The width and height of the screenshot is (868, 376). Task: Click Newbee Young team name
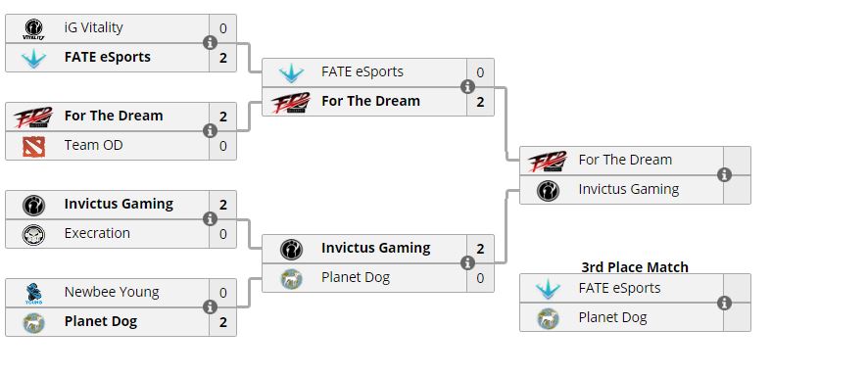tap(112, 292)
